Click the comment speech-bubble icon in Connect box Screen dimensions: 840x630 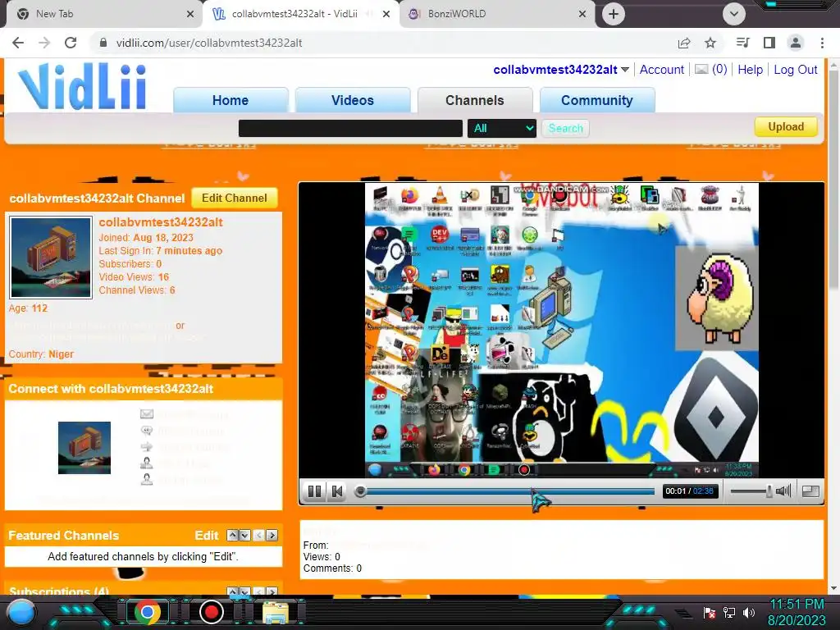(146, 430)
